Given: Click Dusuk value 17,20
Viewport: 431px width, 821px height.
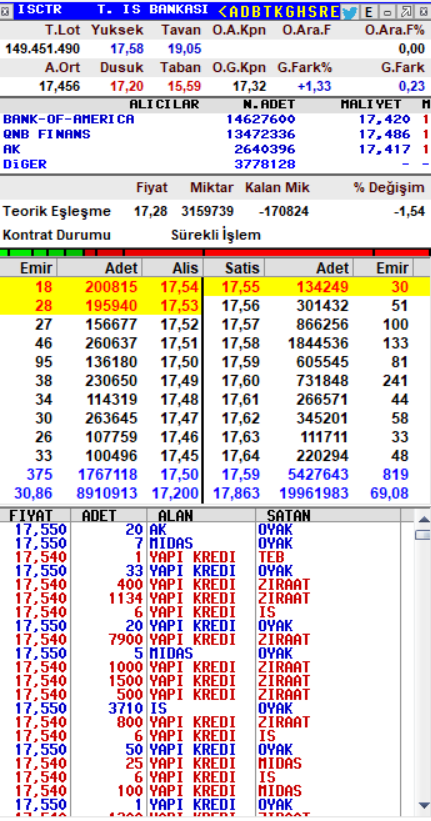Looking at the screenshot, I should pyautogui.click(x=127, y=86).
